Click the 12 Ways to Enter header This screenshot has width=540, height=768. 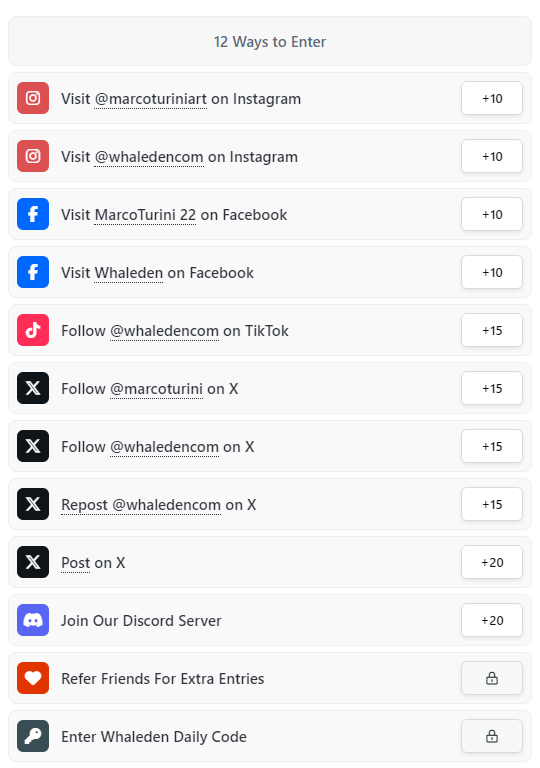270,41
